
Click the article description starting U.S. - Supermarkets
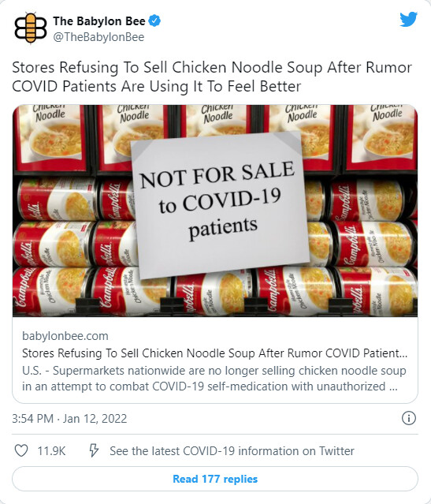[x=214, y=379]
